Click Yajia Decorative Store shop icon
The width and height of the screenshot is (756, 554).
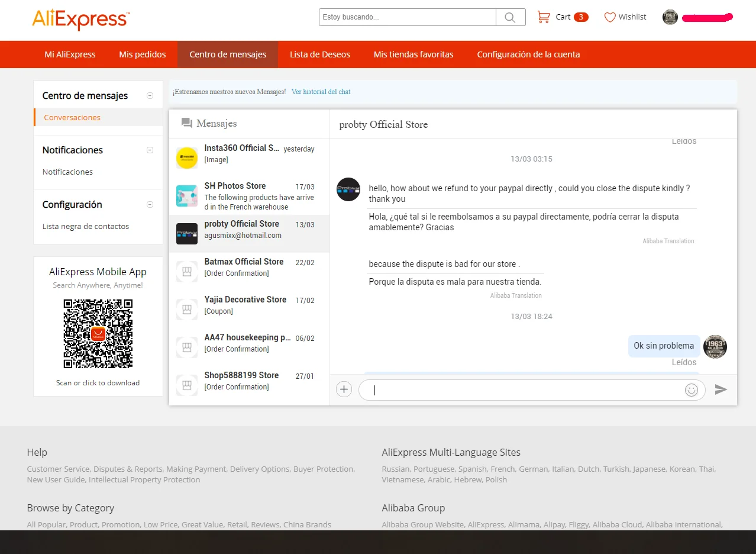coord(187,310)
